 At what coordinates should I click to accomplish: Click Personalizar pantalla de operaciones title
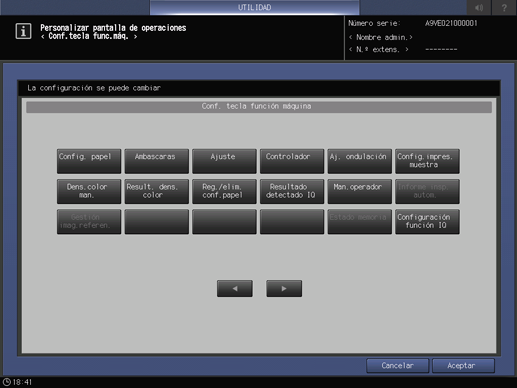tap(113, 28)
